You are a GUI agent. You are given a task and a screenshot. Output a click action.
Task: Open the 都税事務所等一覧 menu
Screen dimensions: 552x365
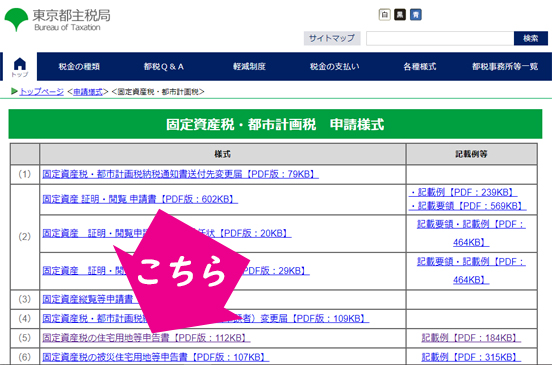point(505,67)
